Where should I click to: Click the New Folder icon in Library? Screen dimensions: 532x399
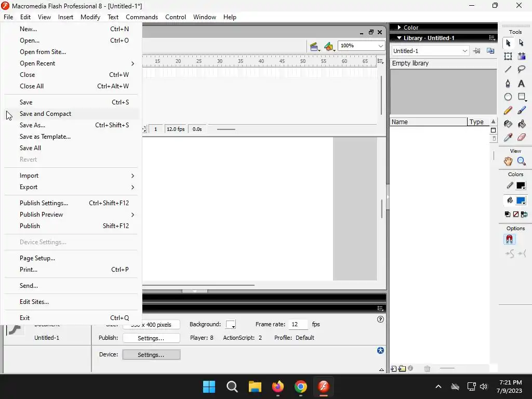point(402,368)
